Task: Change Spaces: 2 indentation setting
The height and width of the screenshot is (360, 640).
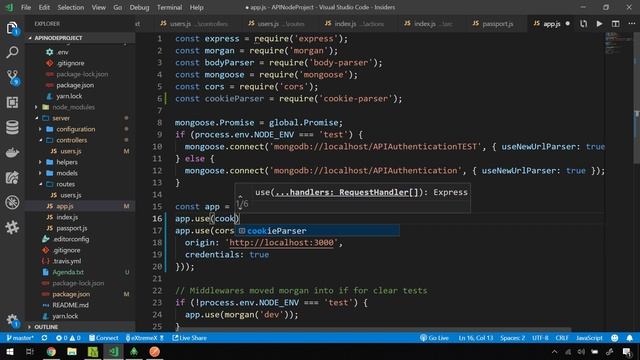Action: 513,338
